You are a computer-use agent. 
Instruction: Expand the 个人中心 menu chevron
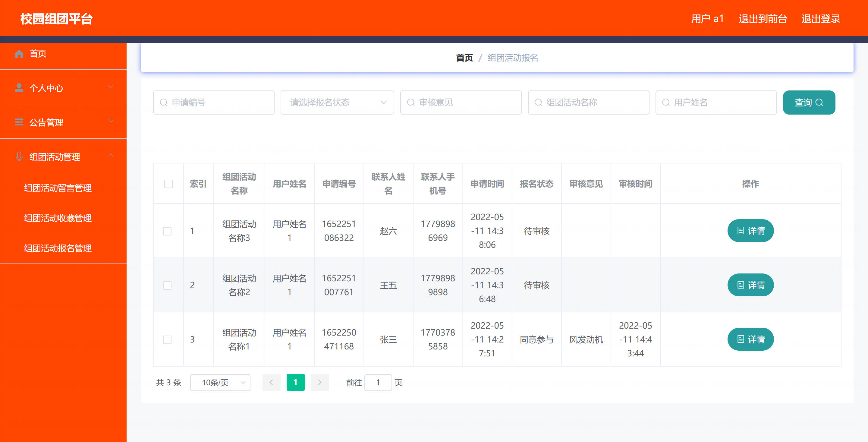point(111,87)
